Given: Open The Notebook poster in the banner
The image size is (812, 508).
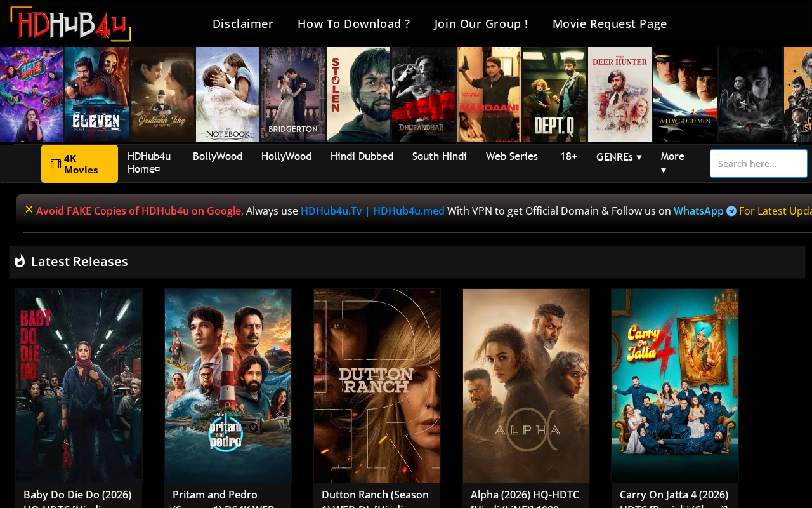Looking at the screenshot, I should click(x=228, y=95).
